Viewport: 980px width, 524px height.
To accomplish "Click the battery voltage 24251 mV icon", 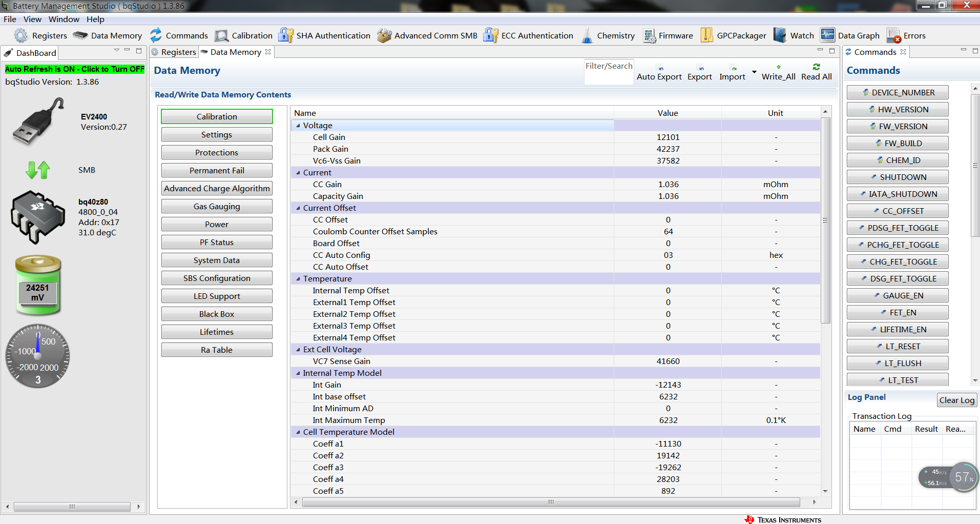I will 38,285.
